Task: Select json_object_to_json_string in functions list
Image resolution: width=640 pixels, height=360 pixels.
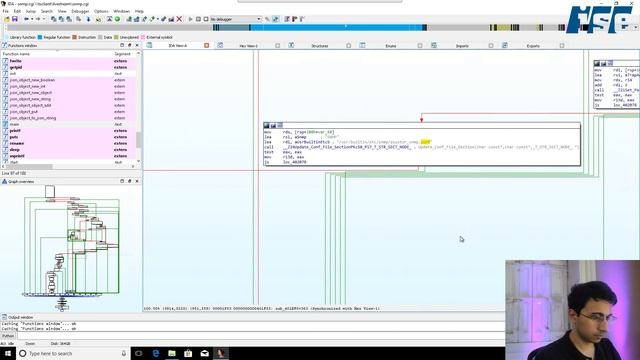Action: tap(68, 118)
